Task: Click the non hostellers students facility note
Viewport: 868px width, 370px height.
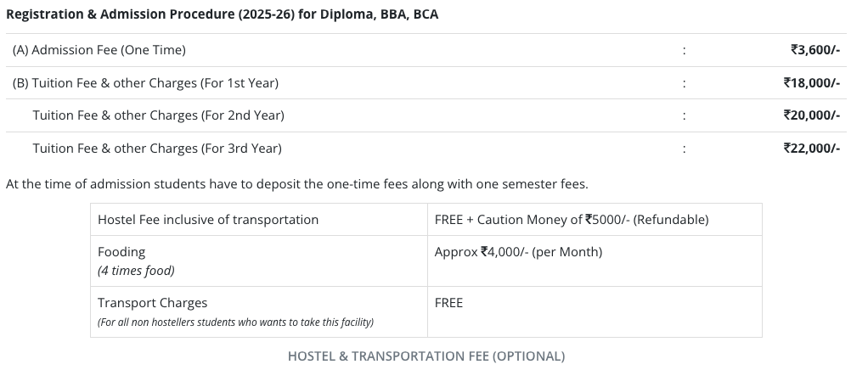Action: [235, 322]
